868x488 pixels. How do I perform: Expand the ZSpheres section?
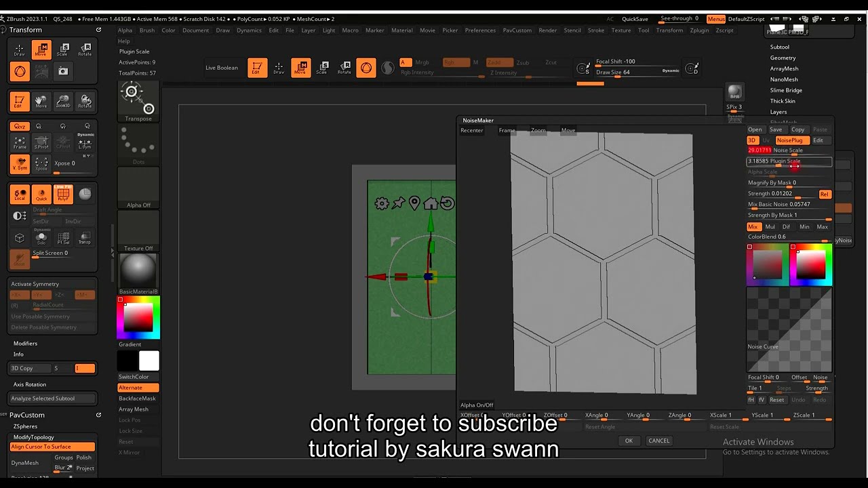coord(26,426)
